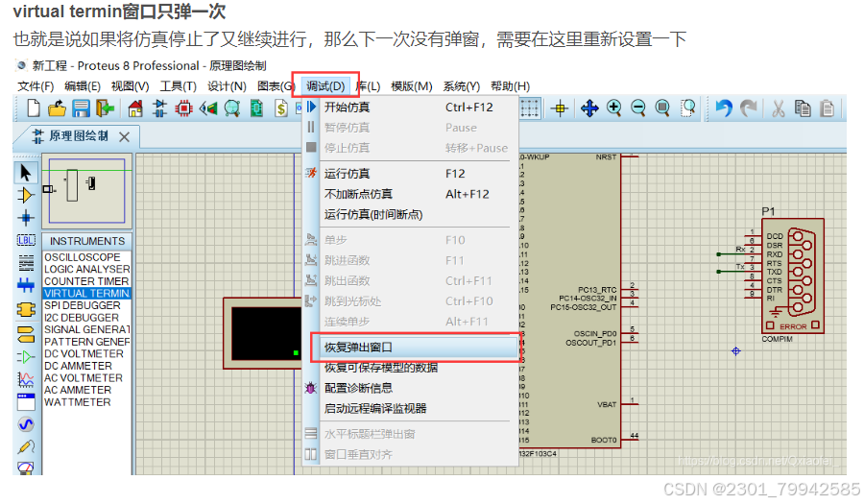This screenshot has width=864, height=504.
Task: Click the schematic overview thumbnail
Action: click(x=87, y=191)
